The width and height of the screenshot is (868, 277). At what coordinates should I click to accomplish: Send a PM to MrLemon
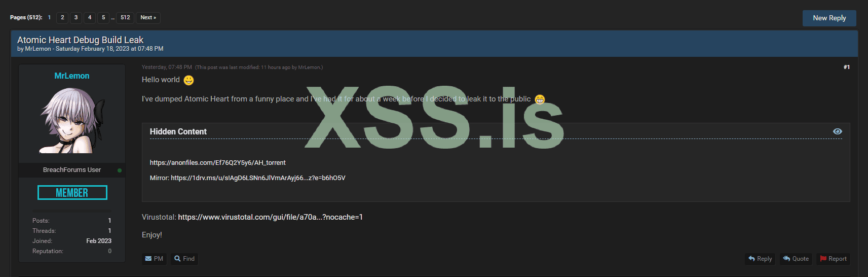tap(154, 259)
